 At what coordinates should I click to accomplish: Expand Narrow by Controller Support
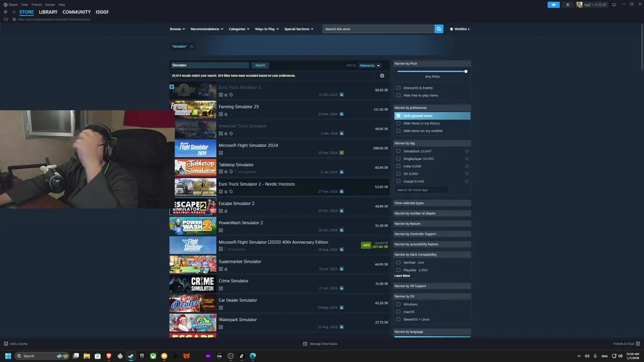pos(432,234)
